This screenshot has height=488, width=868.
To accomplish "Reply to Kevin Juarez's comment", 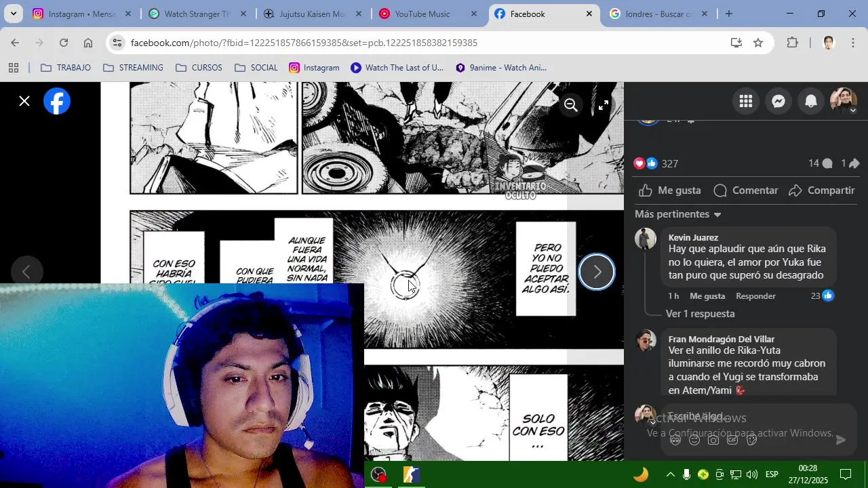I will [755, 296].
